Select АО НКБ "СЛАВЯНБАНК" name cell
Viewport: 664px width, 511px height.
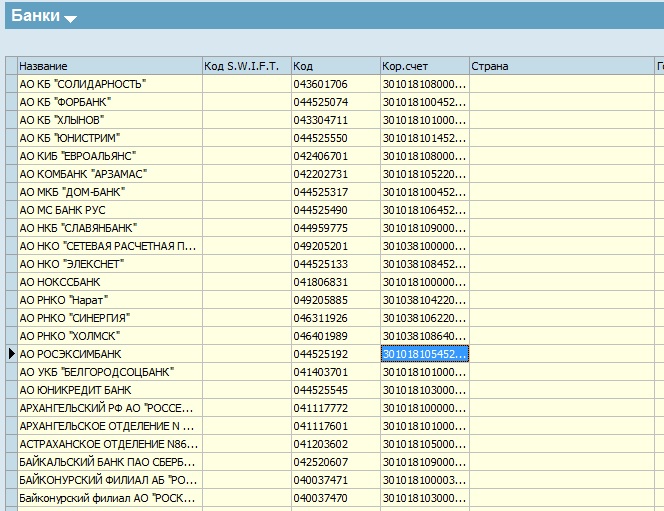pos(110,228)
